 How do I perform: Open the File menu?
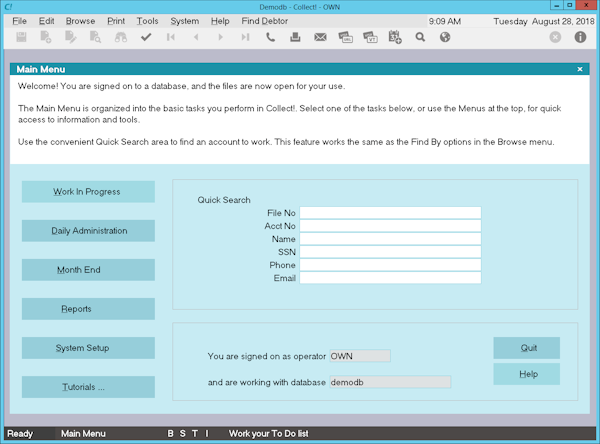(20, 20)
